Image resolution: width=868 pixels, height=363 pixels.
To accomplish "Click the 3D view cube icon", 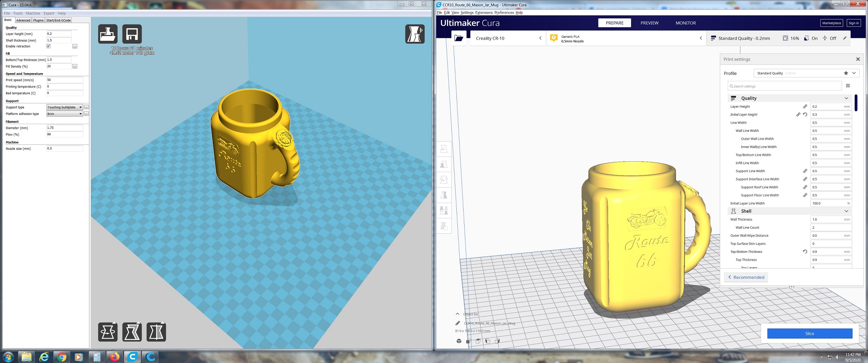I will tap(459, 341).
